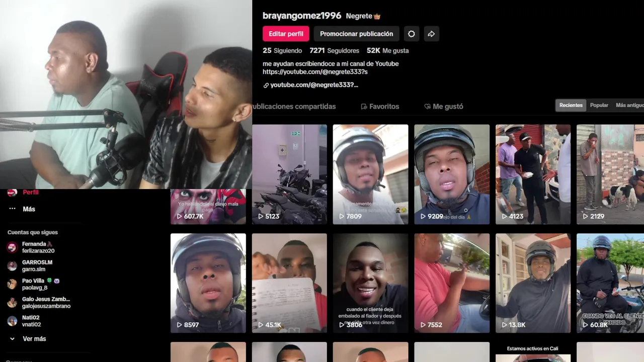Click the Fernanda account avatar

pyautogui.click(x=13, y=247)
